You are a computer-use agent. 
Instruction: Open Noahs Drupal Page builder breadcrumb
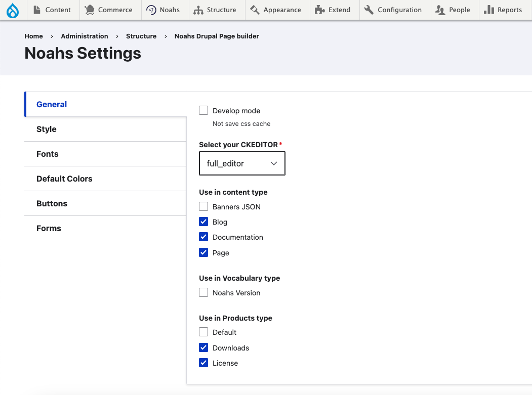(x=217, y=36)
